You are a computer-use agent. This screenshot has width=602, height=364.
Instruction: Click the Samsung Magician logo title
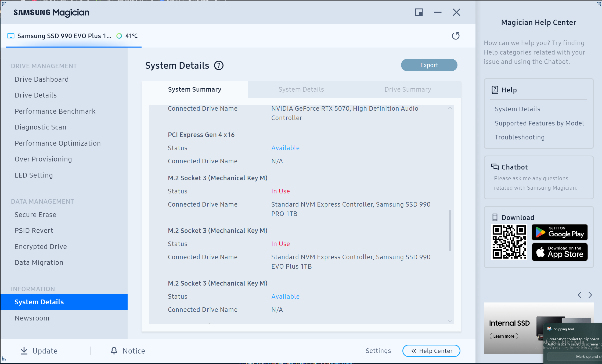tap(51, 13)
